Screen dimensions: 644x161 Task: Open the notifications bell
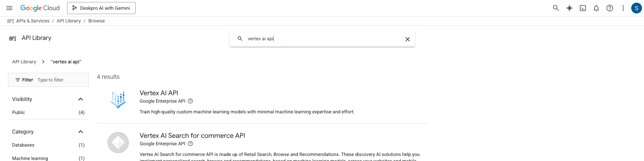click(x=596, y=8)
